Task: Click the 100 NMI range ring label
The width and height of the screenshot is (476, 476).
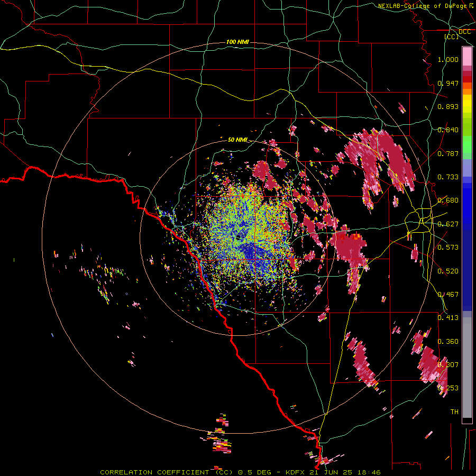Action: (x=237, y=42)
